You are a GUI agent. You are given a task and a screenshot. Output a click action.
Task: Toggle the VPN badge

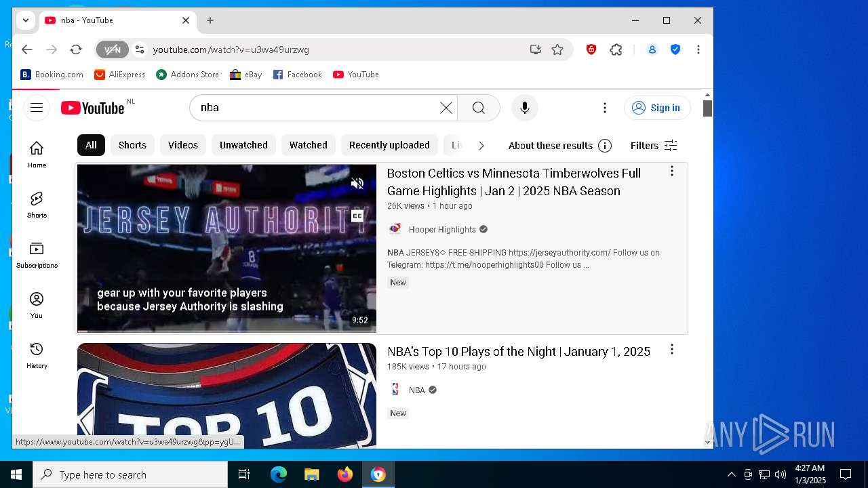pyautogui.click(x=113, y=49)
